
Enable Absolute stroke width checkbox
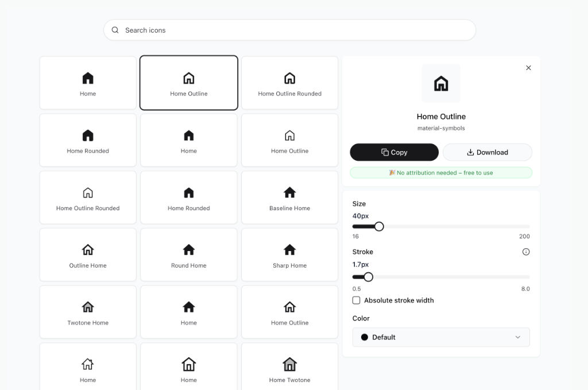click(356, 300)
